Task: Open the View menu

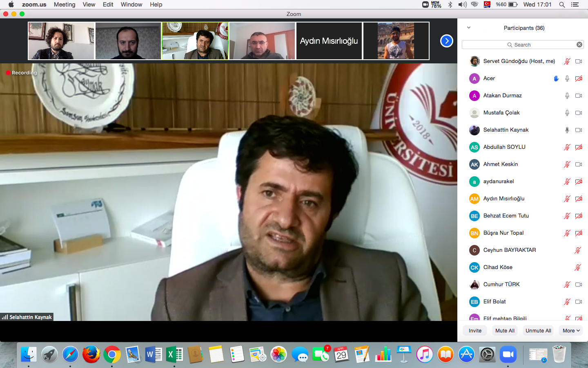Action: tap(89, 4)
